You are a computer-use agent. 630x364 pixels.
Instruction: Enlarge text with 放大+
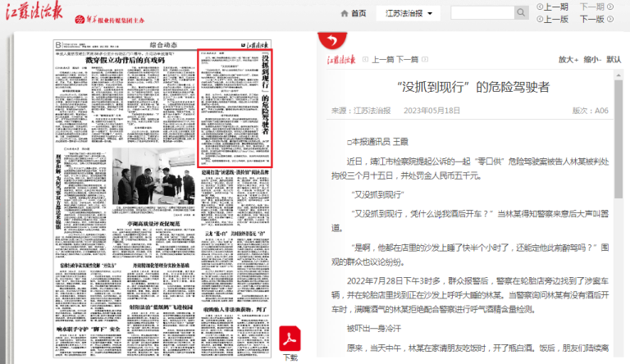tap(568, 60)
